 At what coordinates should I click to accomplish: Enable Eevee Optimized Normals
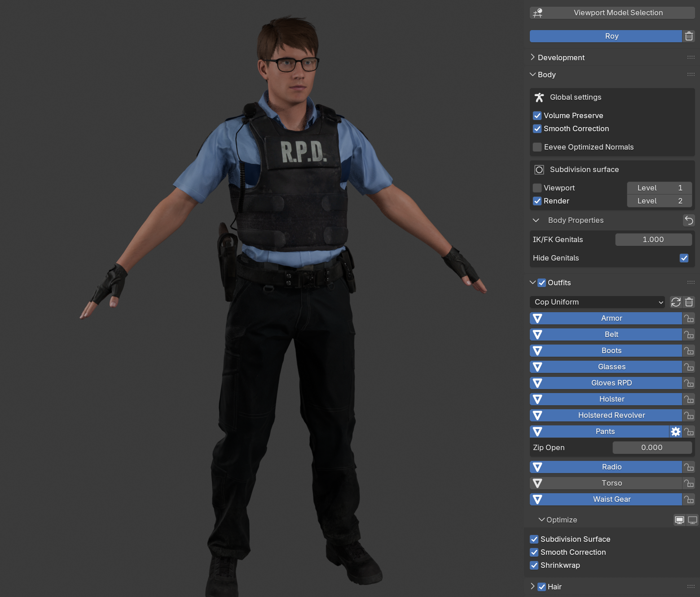[x=537, y=147]
